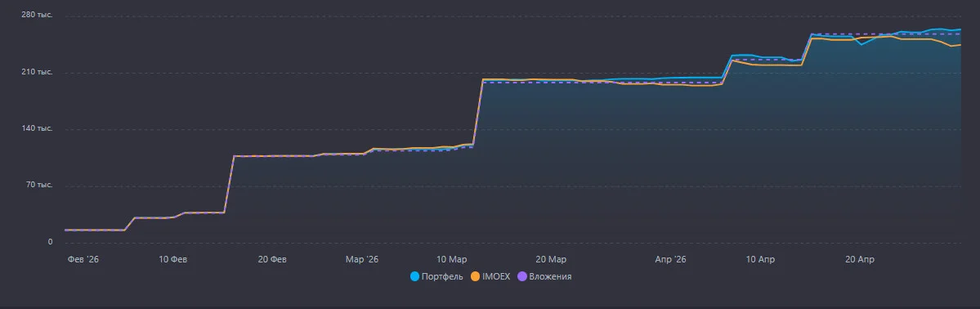The height and width of the screenshot is (309, 980).
Task: Toggle the IMOEX series in legend
Action: click(490, 276)
